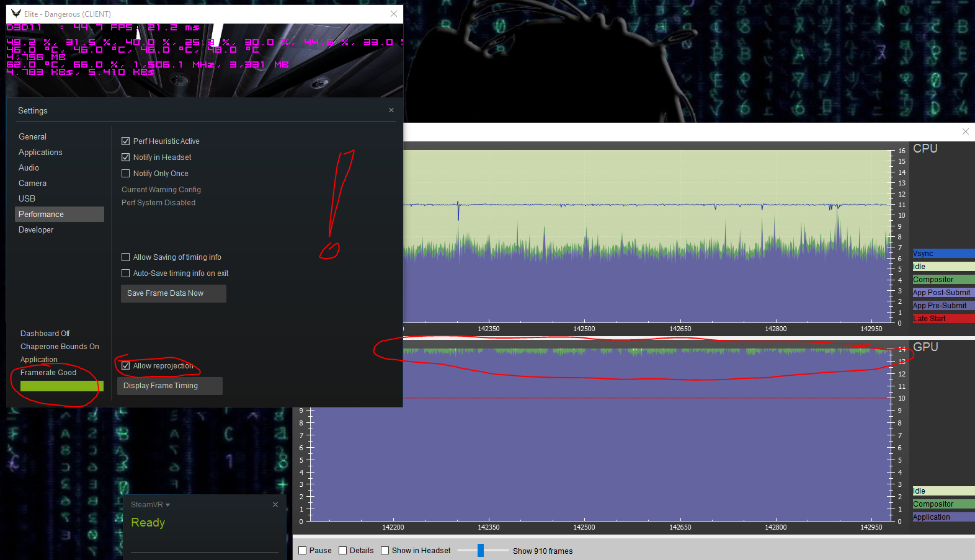Screen dimensions: 975x560
Task: Toggle Allow reprojection checkbox
Action: tap(126, 366)
